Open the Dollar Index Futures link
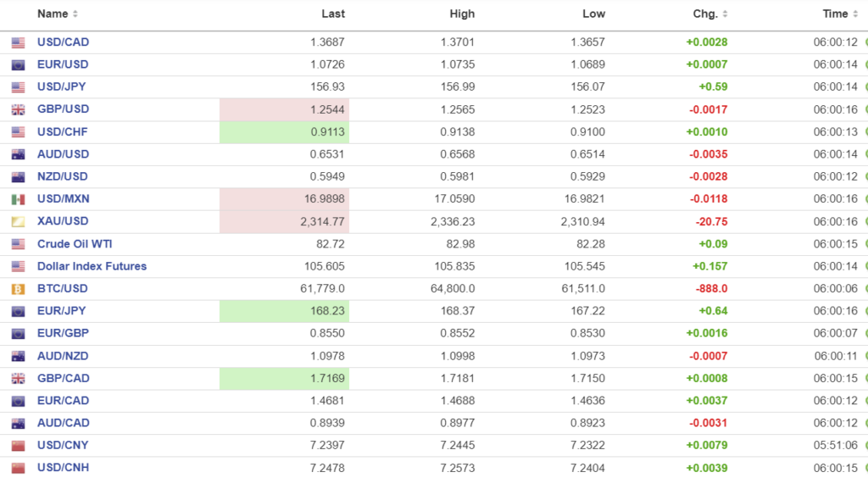 [92, 266]
